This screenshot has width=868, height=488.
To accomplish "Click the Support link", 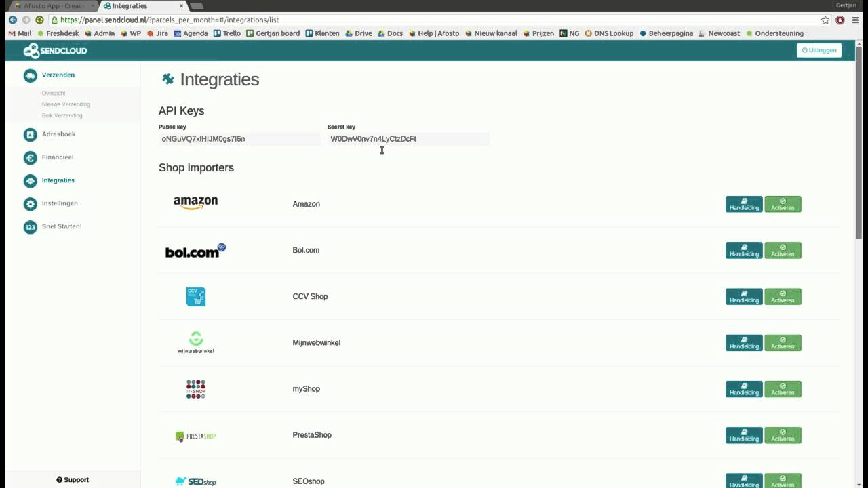I will (73, 480).
